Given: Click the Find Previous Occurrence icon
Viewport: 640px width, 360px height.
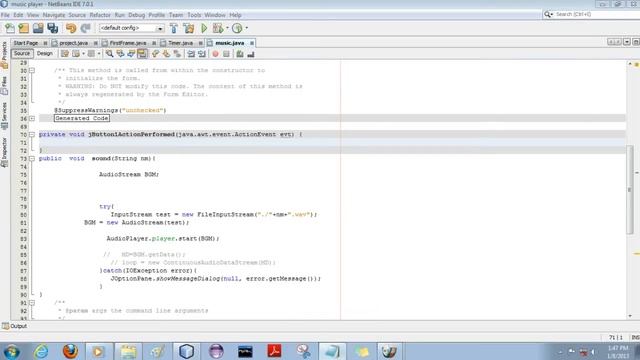Looking at the screenshot, I should pos(120,54).
